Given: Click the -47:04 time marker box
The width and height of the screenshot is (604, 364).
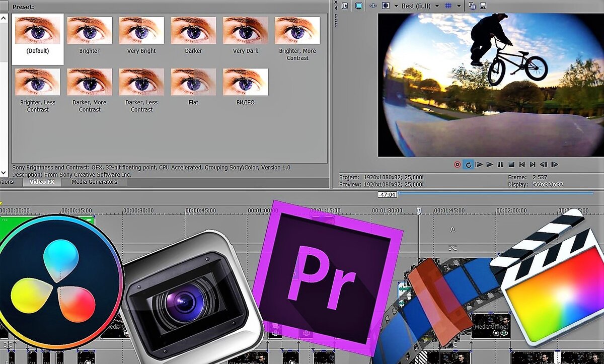Looking at the screenshot, I should pos(387,194).
